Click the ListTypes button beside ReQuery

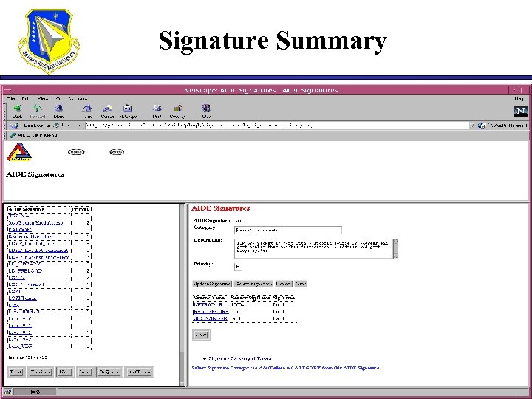click(140, 372)
